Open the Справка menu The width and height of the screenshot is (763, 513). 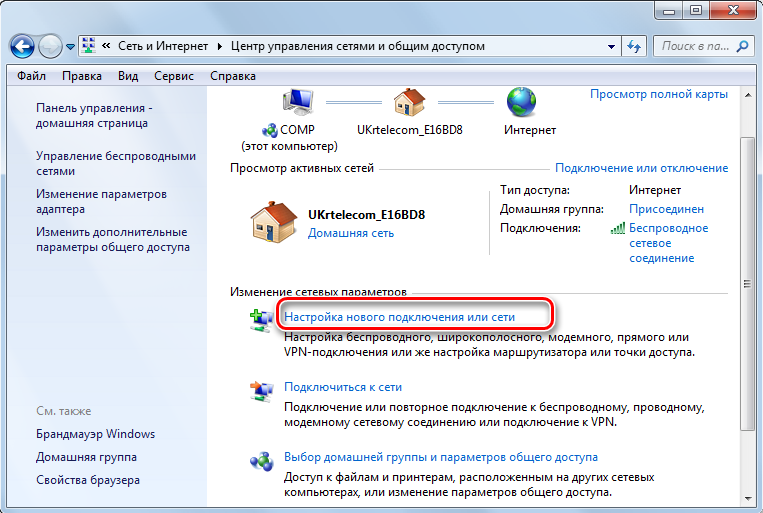[x=233, y=76]
